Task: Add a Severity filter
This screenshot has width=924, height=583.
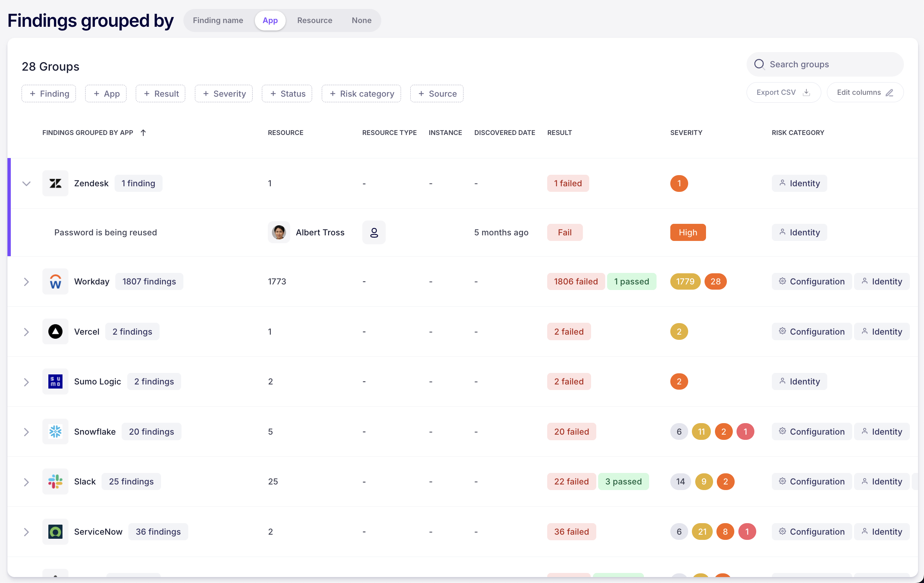Action: [x=223, y=93]
